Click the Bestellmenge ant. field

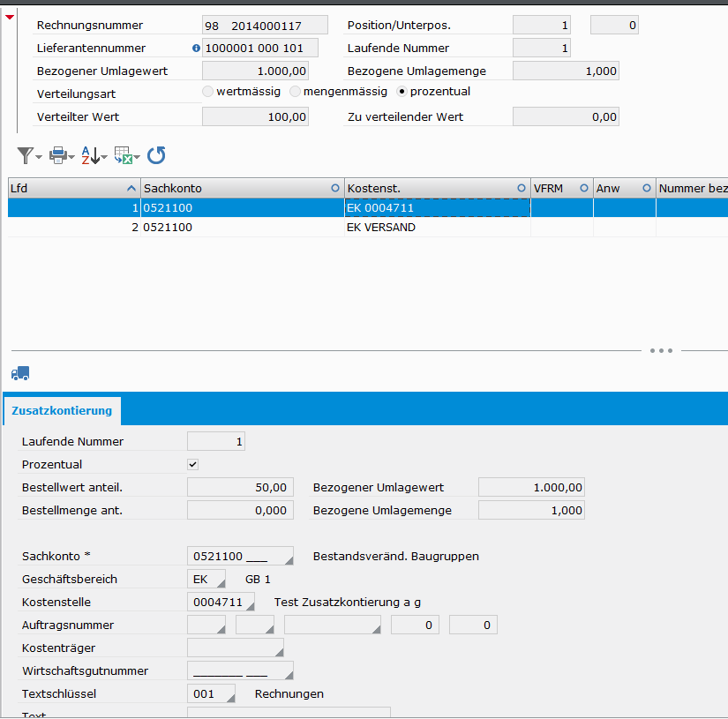241,510
